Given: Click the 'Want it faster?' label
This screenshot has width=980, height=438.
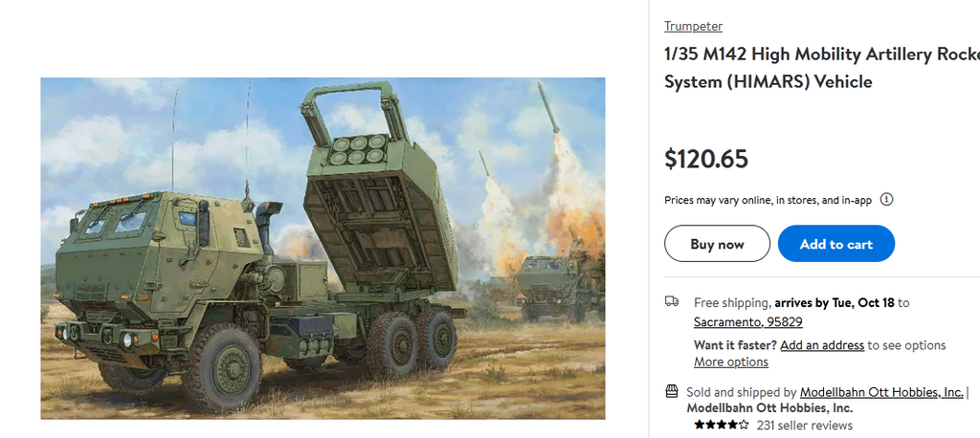Looking at the screenshot, I should [x=735, y=345].
